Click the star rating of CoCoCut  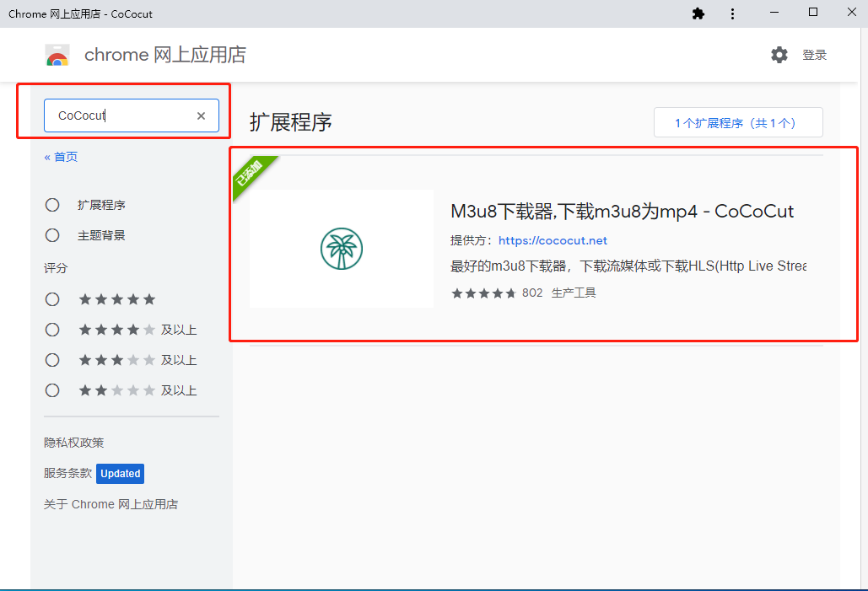tap(483, 293)
